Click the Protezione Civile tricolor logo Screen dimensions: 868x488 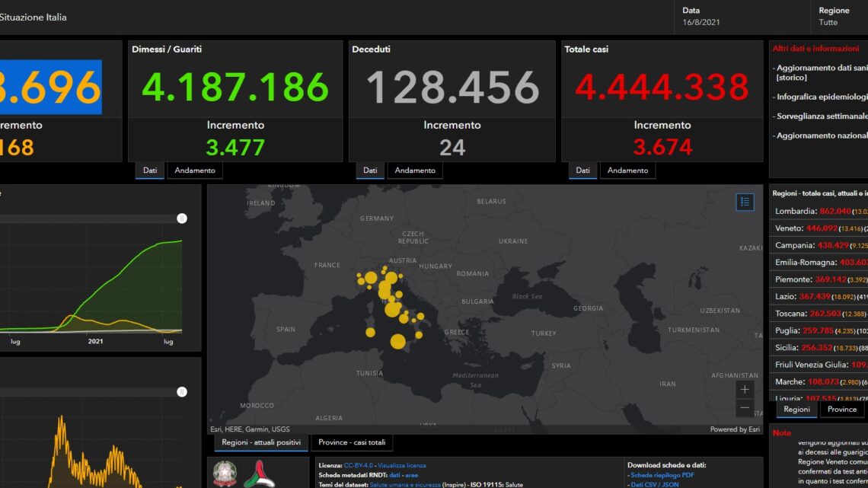(x=259, y=474)
